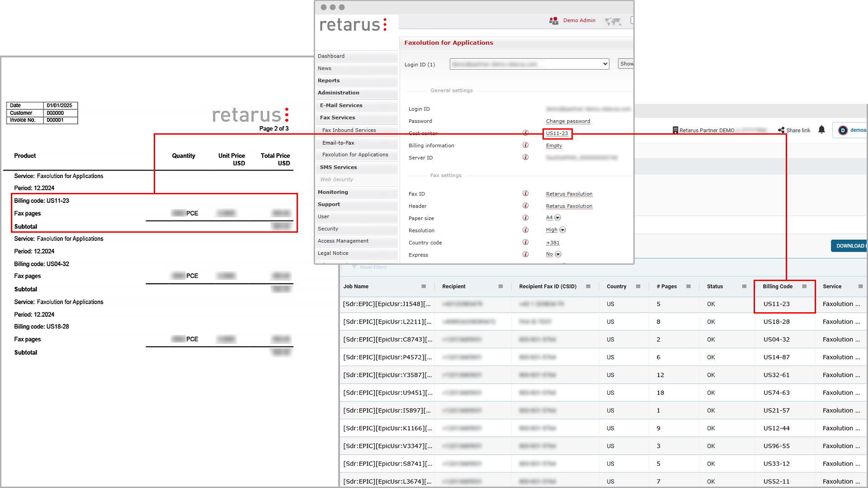Open the Service column menu icon

860,286
